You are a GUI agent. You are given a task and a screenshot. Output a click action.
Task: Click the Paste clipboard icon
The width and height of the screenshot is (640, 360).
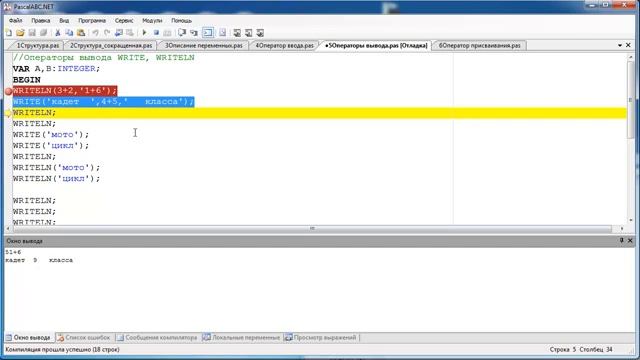(x=81, y=33)
